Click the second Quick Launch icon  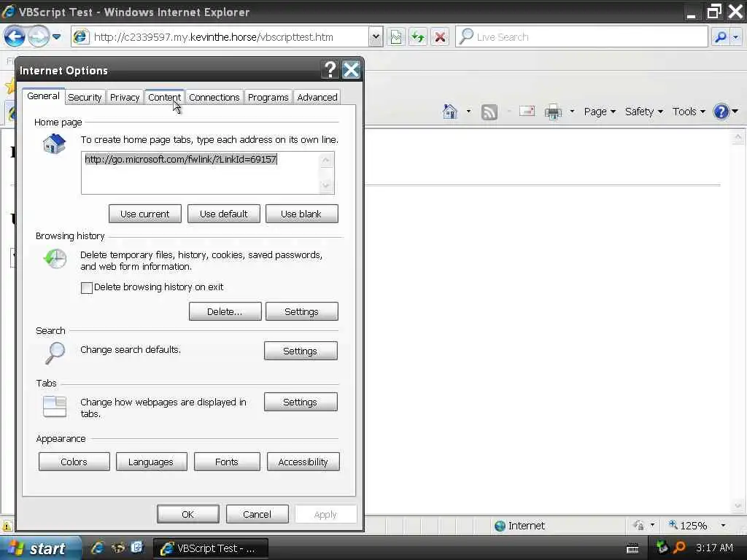[117, 548]
